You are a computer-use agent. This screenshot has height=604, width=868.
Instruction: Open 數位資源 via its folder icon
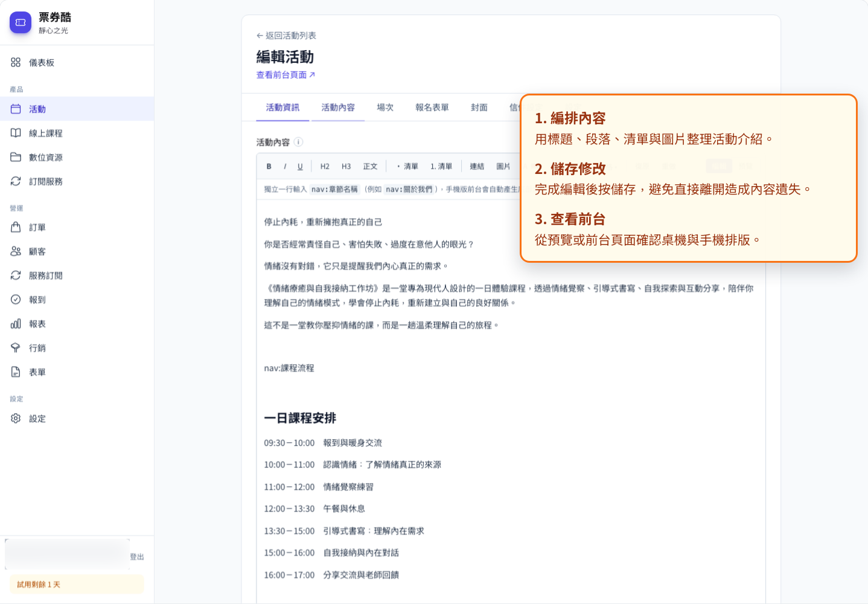16,157
